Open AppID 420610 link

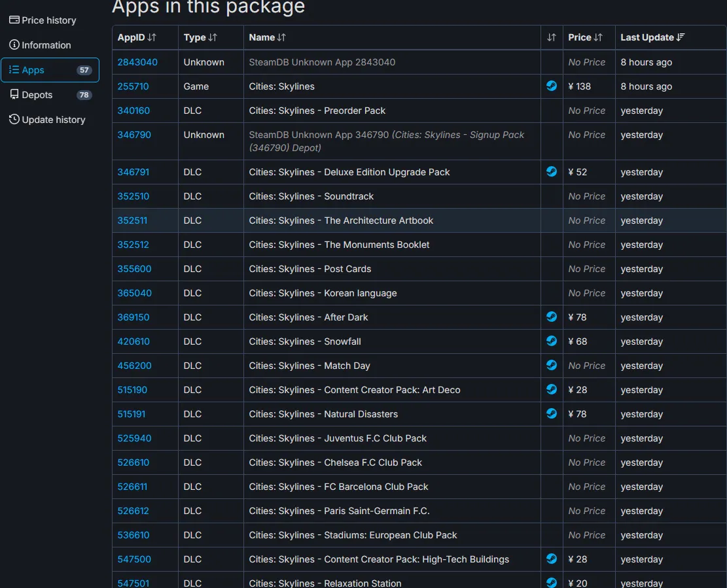pos(133,341)
